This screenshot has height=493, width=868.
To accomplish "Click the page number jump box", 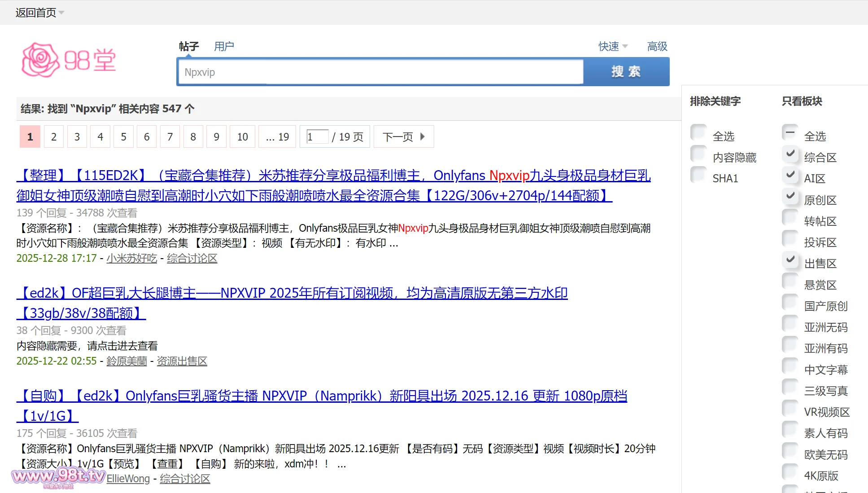I will (317, 136).
